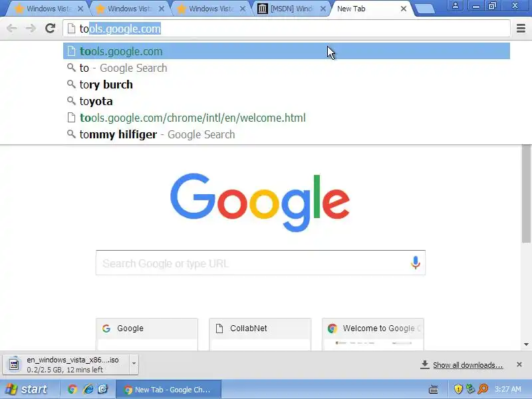This screenshot has height=399, width=532.
Task: Choose the 'tory burch' suggestion
Action: 287,84
